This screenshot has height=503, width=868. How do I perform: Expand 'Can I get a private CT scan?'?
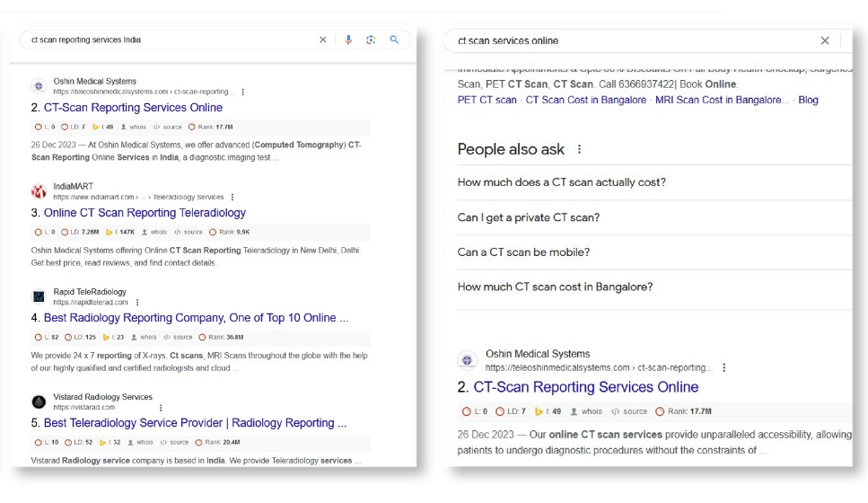[529, 217]
